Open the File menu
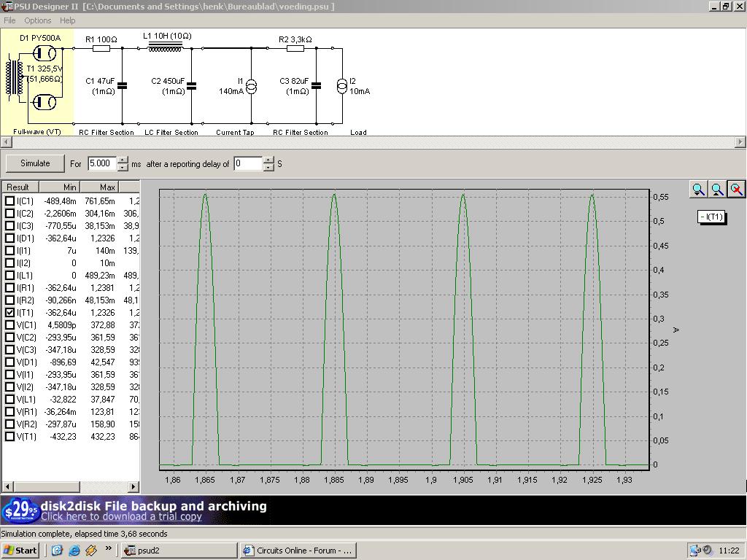 tap(9, 20)
